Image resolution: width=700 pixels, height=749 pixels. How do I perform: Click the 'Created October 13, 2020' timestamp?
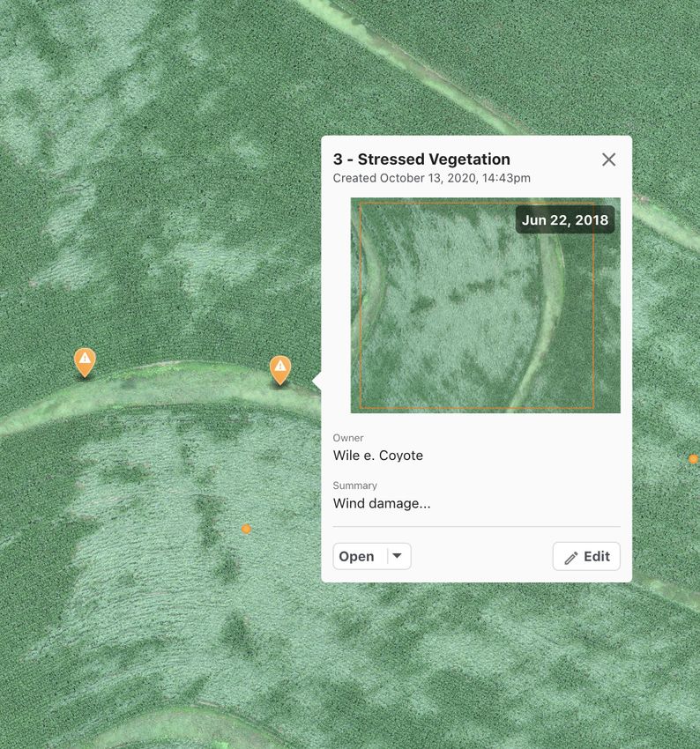click(x=431, y=178)
